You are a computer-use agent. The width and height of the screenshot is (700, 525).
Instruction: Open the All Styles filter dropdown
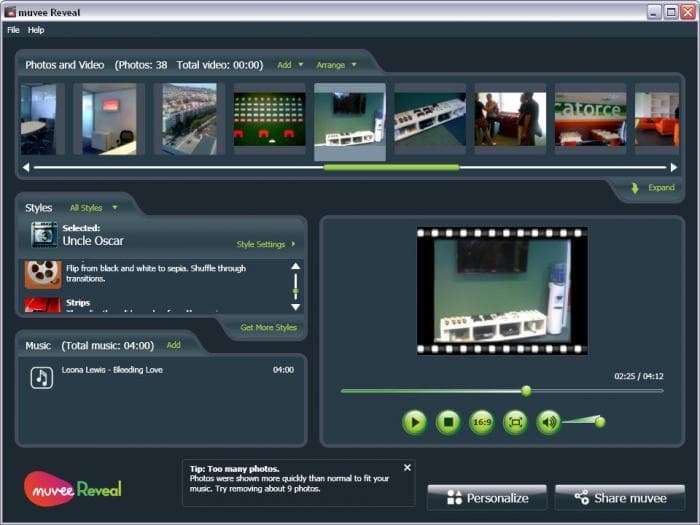tap(92, 208)
